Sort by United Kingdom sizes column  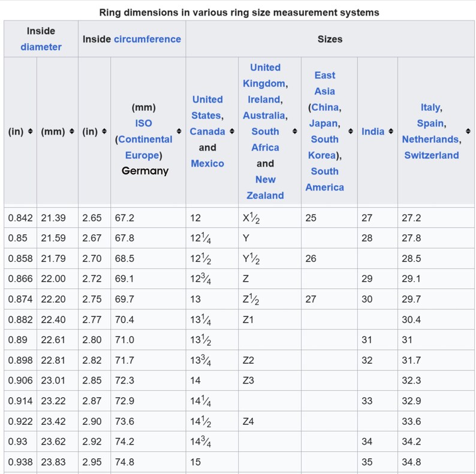pos(295,131)
